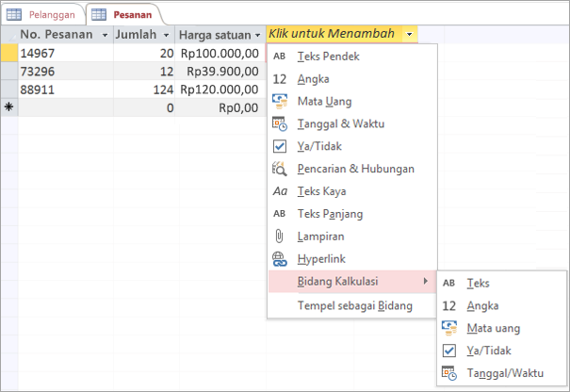This screenshot has width=570, height=392.
Task: Open the Bidang Kalkulasi menu entry
Action: tap(351, 282)
